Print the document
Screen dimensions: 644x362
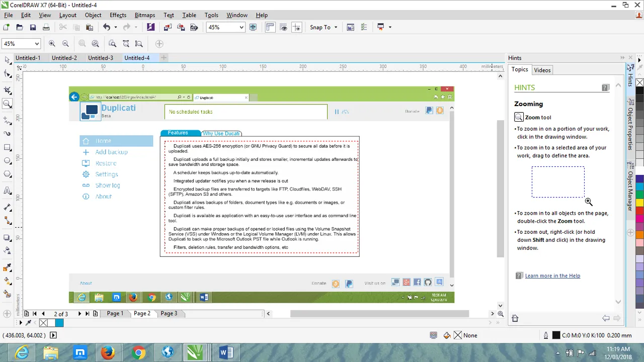point(46,27)
